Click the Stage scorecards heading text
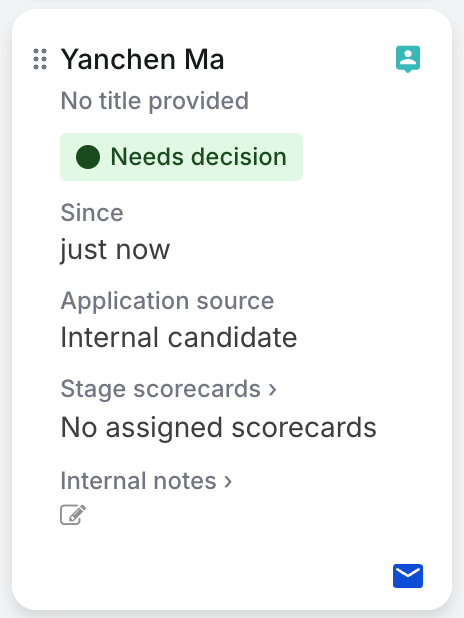Screen dimensions: 464x618 [x=160, y=389]
